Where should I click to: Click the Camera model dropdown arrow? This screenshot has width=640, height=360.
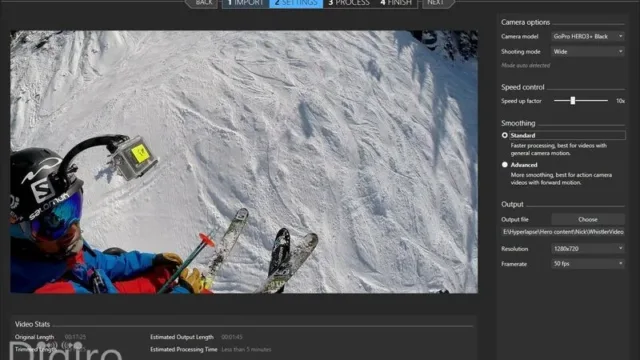pyautogui.click(x=620, y=36)
